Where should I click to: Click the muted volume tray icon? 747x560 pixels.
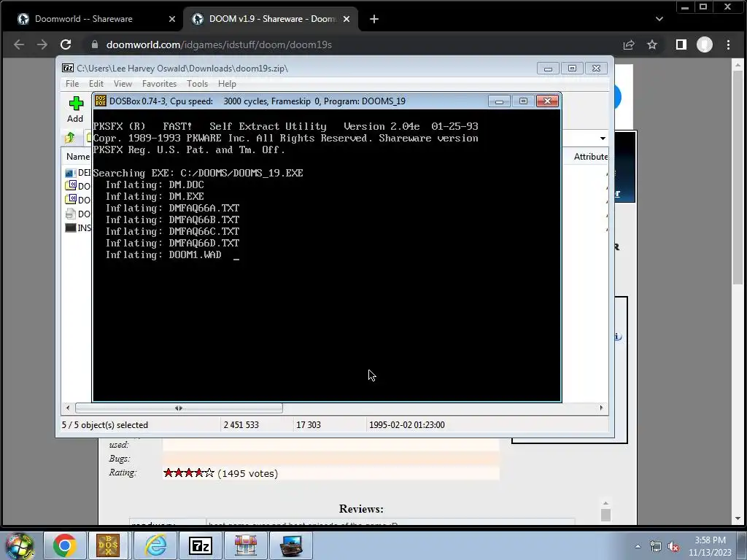pos(673,546)
